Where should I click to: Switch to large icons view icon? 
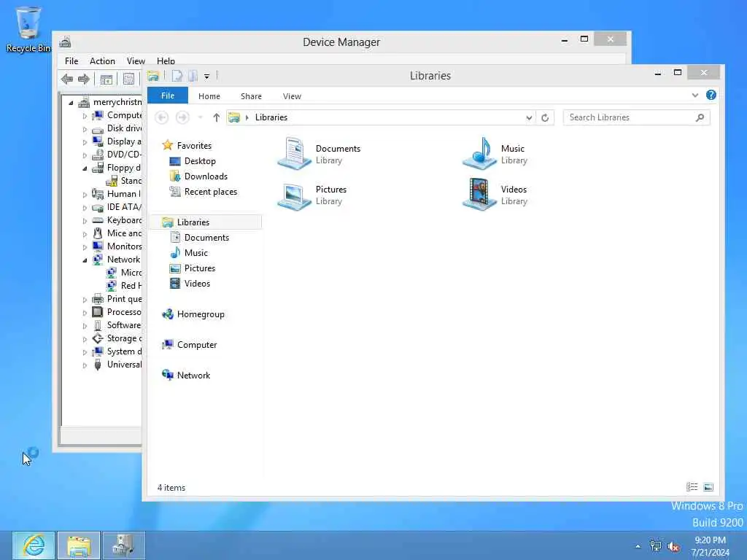(708, 486)
